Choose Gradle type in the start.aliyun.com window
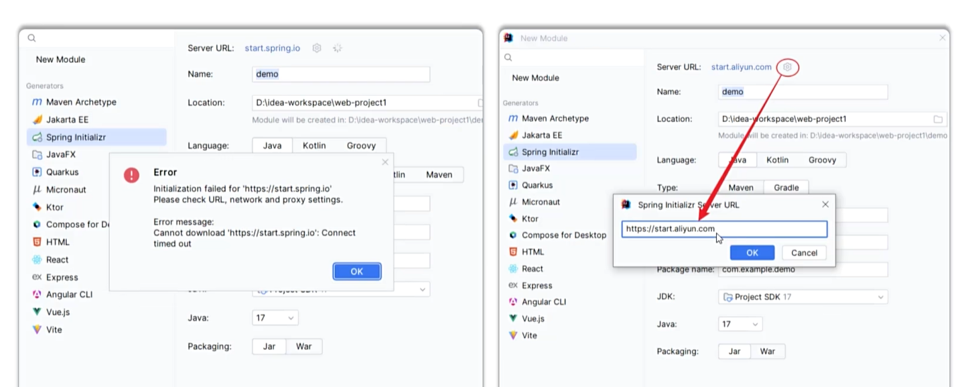Viewport: 980px width, 387px height. tap(786, 188)
